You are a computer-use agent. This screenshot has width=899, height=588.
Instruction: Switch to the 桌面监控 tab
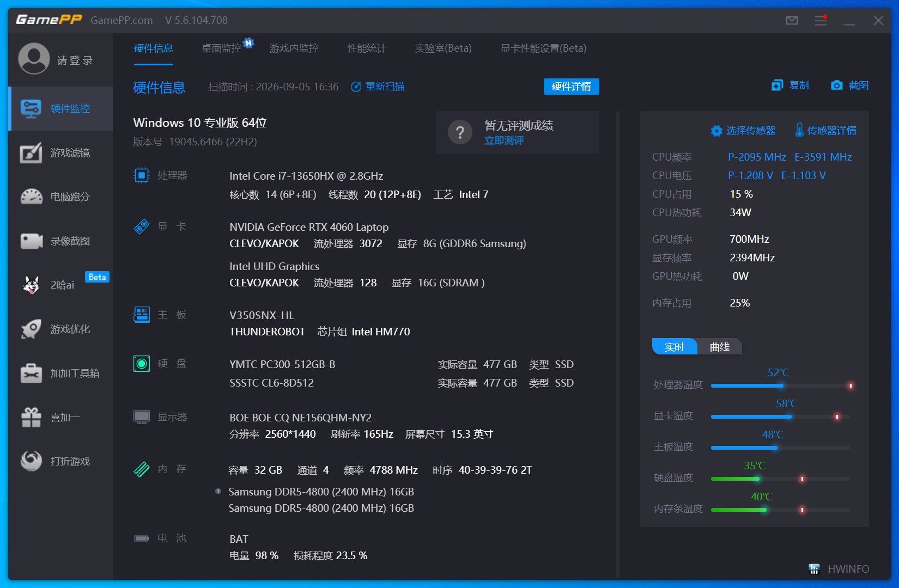tap(221, 48)
